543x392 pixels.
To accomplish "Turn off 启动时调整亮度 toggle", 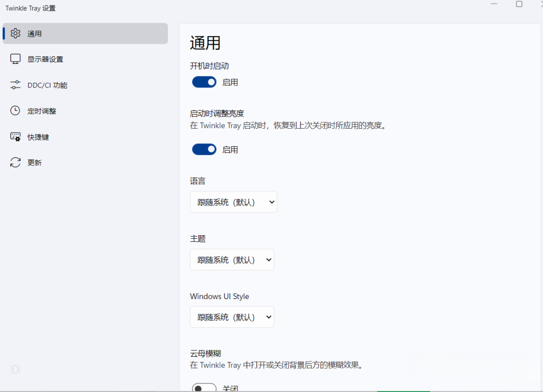I will point(204,149).
